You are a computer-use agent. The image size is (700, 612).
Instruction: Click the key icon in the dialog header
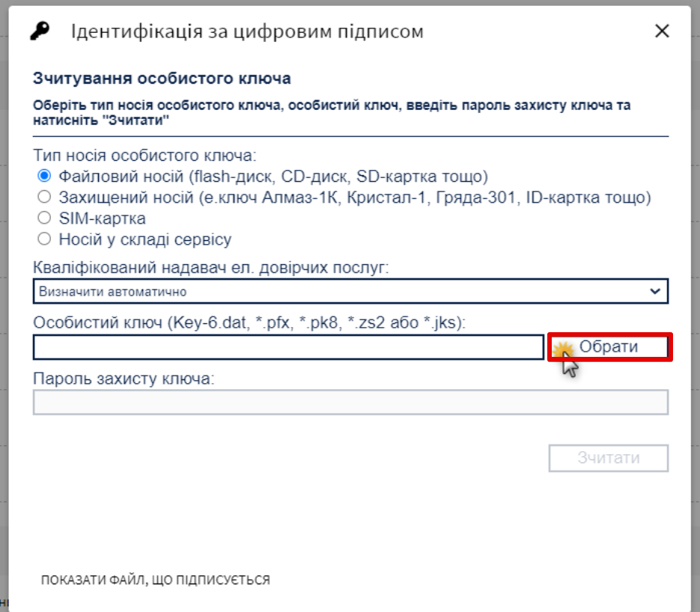[x=40, y=31]
